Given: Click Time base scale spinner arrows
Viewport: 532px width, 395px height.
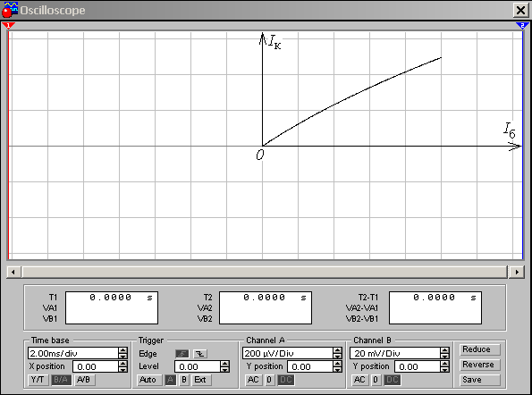Looking at the screenshot, I should click(123, 353).
